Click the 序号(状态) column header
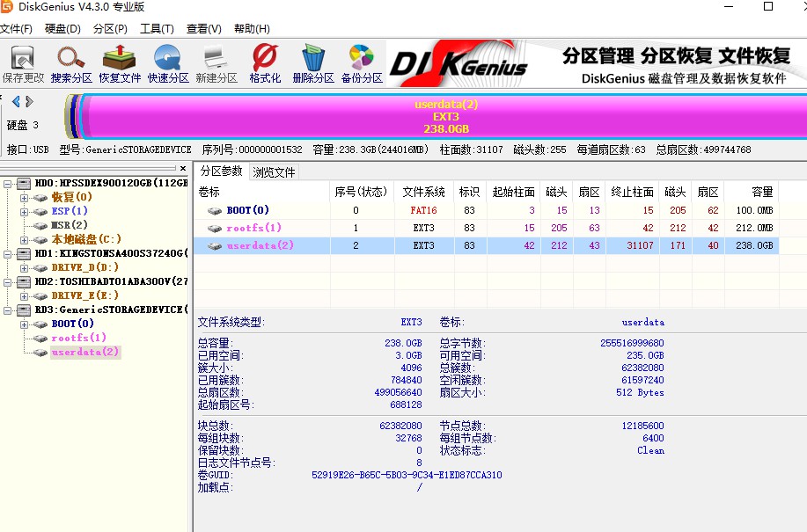 pyautogui.click(x=361, y=193)
